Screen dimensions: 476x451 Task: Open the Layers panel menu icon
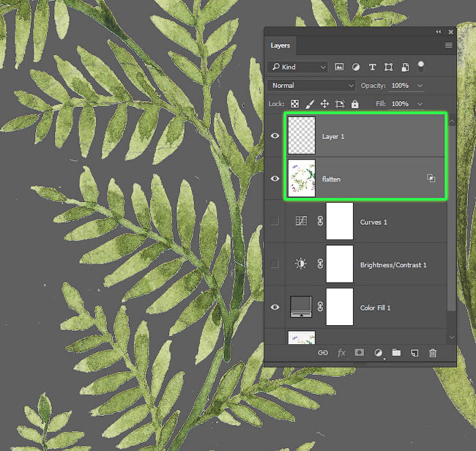tap(448, 45)
